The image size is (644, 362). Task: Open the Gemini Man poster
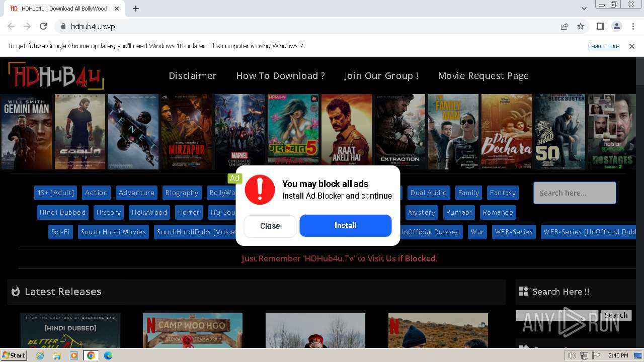(x=27, y=132)
